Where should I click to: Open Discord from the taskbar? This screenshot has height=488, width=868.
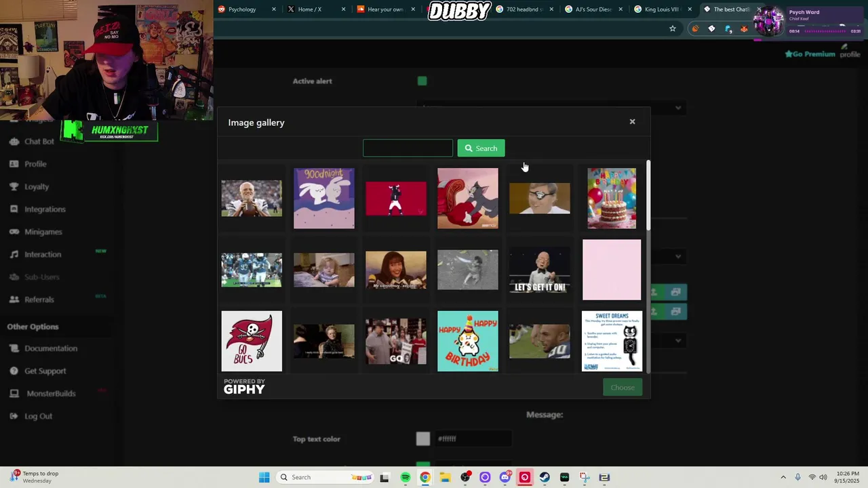tap(505, 477)
